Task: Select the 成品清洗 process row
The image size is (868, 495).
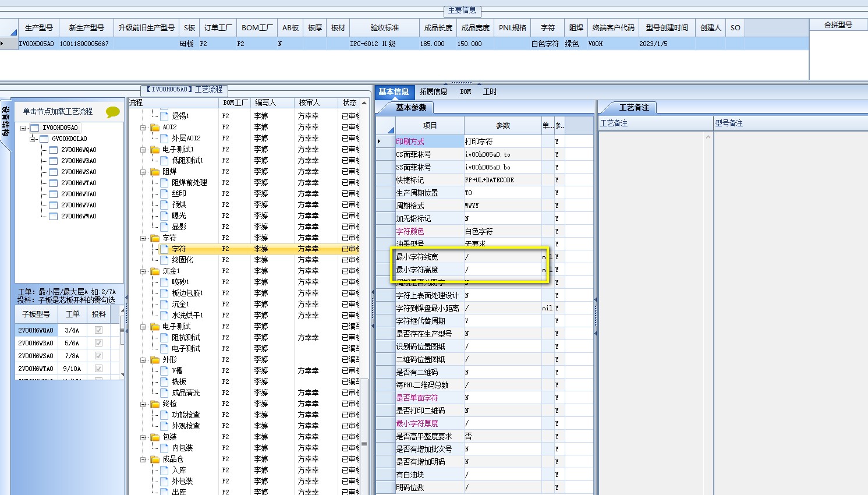Action: (x=186, y=393)
